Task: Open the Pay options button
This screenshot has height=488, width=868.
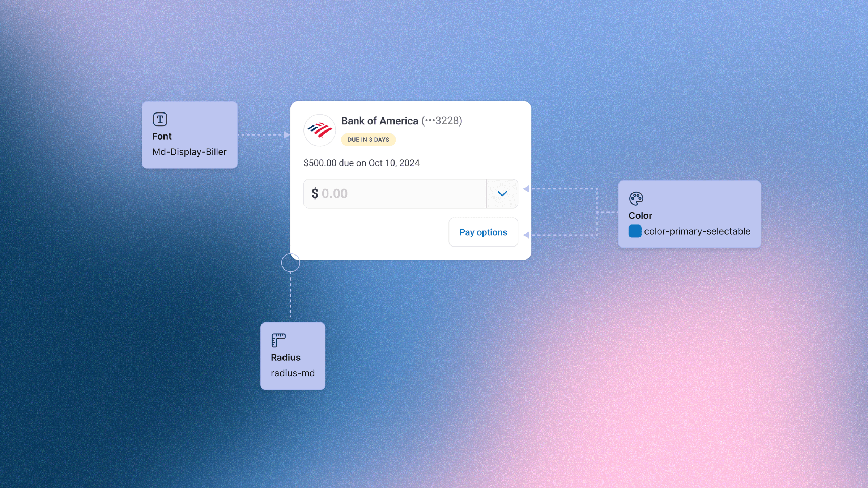Action: click(483, 232)
